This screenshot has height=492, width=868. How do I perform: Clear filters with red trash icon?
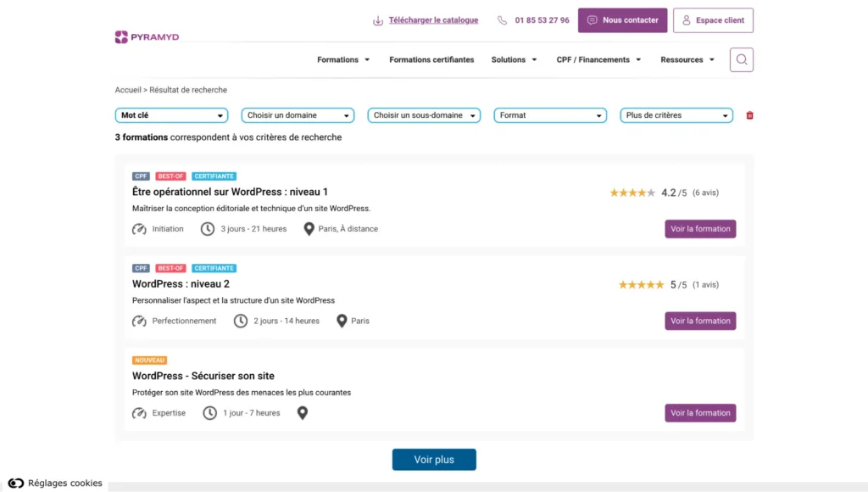coord(749,115)
